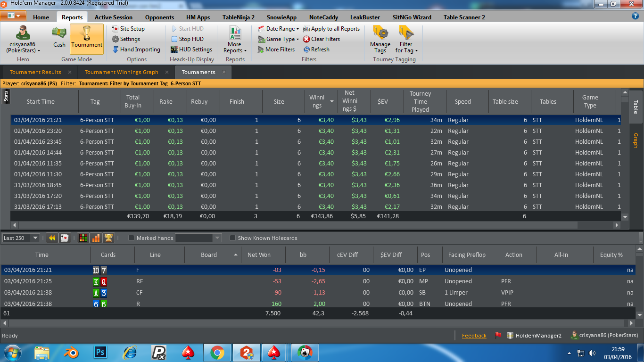Click the clock in system tray

618,353
